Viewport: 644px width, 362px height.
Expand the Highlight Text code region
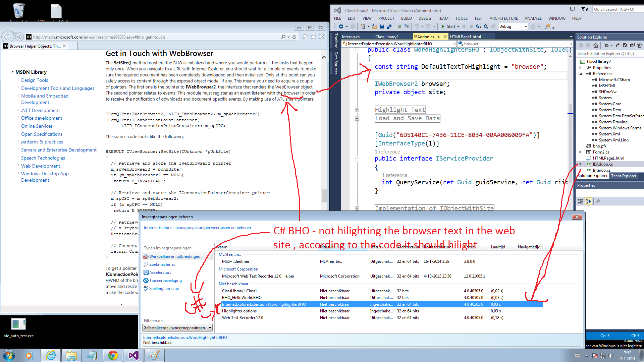(x=357, y=110)
